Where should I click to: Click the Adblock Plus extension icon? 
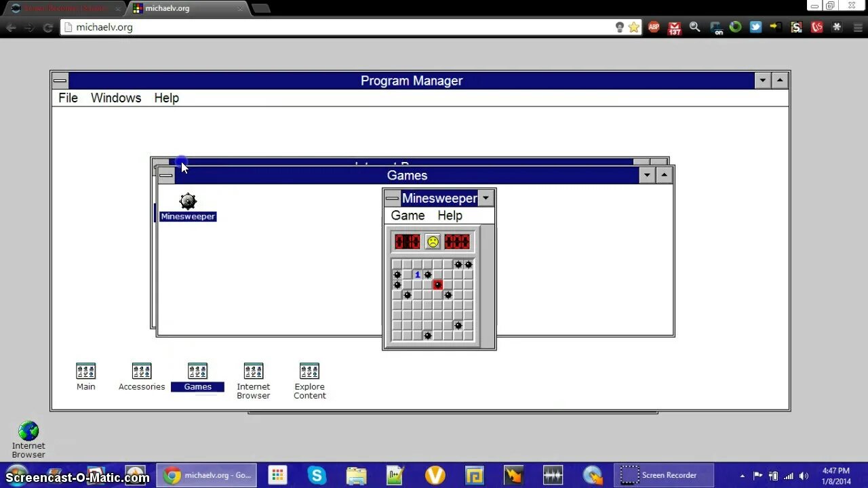[x=654, y=27]
